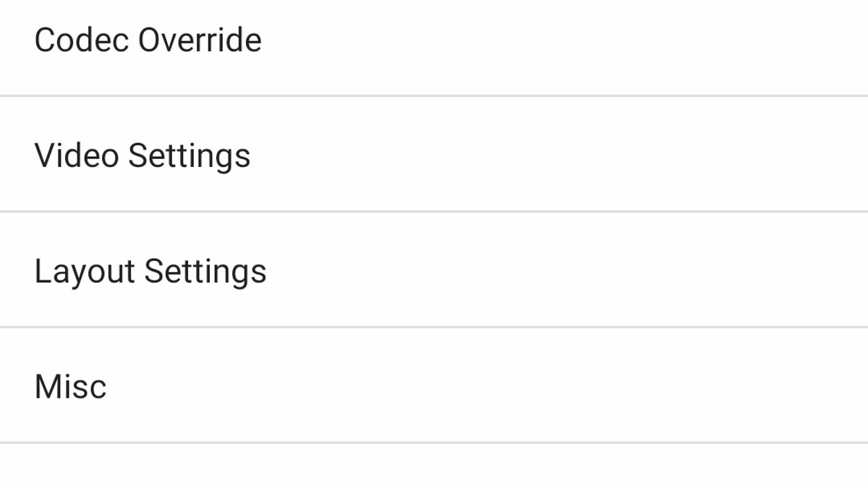Go to Layout Settings
This screenshot has height=488, width=868.
click(434, 270)
